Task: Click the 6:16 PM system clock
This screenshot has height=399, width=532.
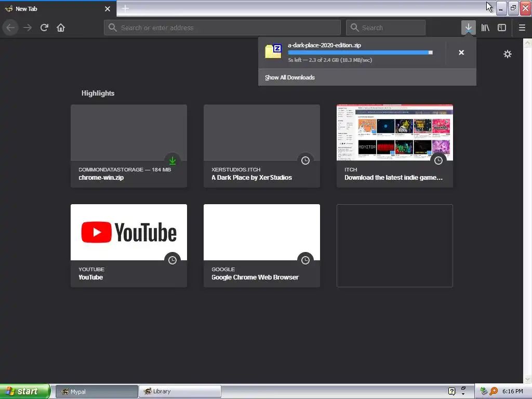Action: (x=512, y=391)
